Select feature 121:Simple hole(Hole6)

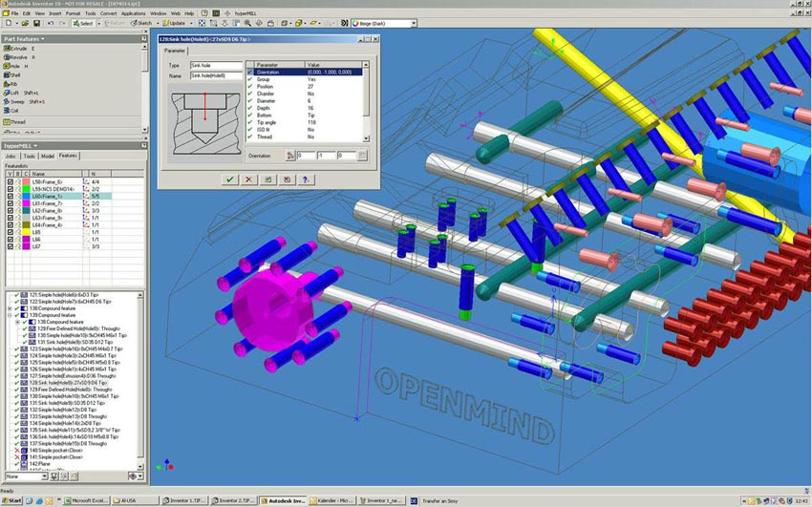[64, 295]
